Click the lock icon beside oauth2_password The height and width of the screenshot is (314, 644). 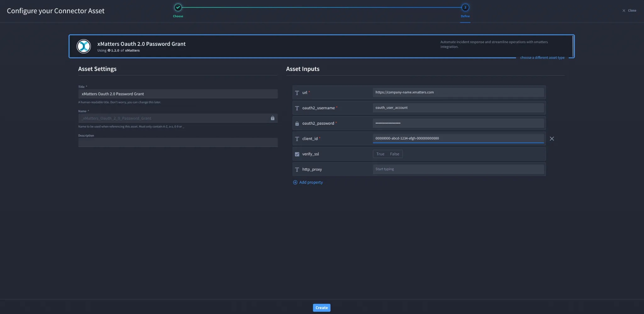tap(297, 123)
